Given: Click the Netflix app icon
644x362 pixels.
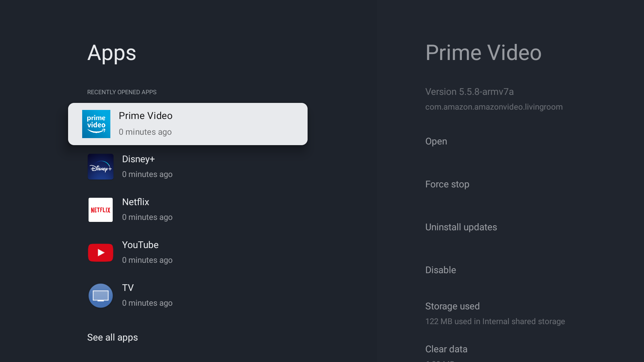Looking at the screenshot, I should tap(101, 210).
